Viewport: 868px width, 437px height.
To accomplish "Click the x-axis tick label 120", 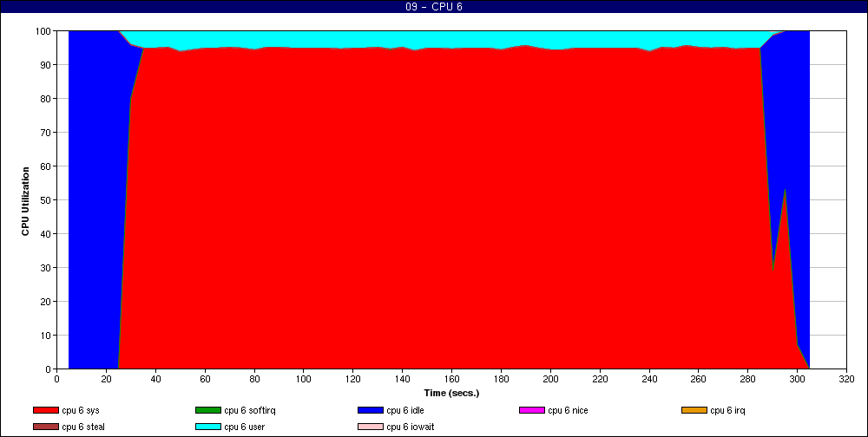I will click(353, 379).
